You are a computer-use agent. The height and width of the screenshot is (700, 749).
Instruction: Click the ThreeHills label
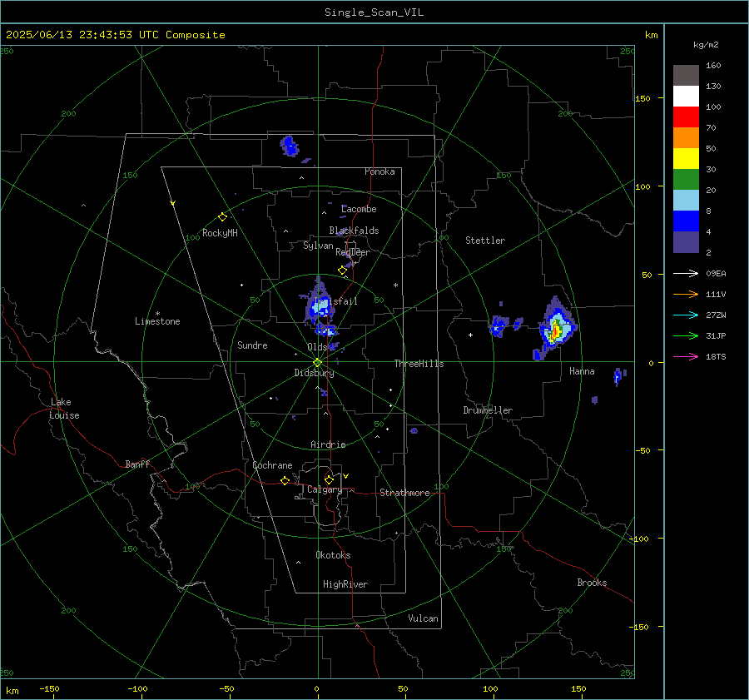[x=419, y=364]
